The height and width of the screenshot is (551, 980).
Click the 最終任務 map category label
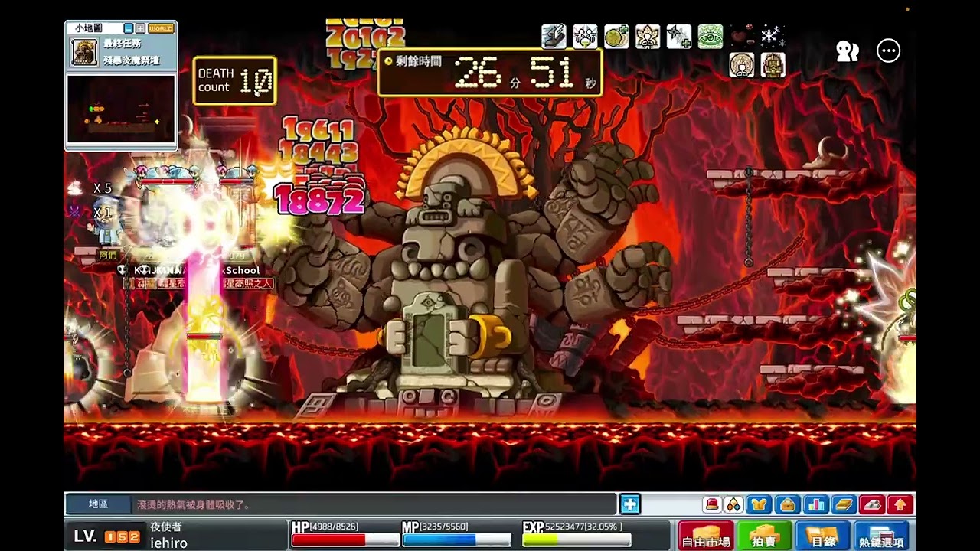click(122, 44)
